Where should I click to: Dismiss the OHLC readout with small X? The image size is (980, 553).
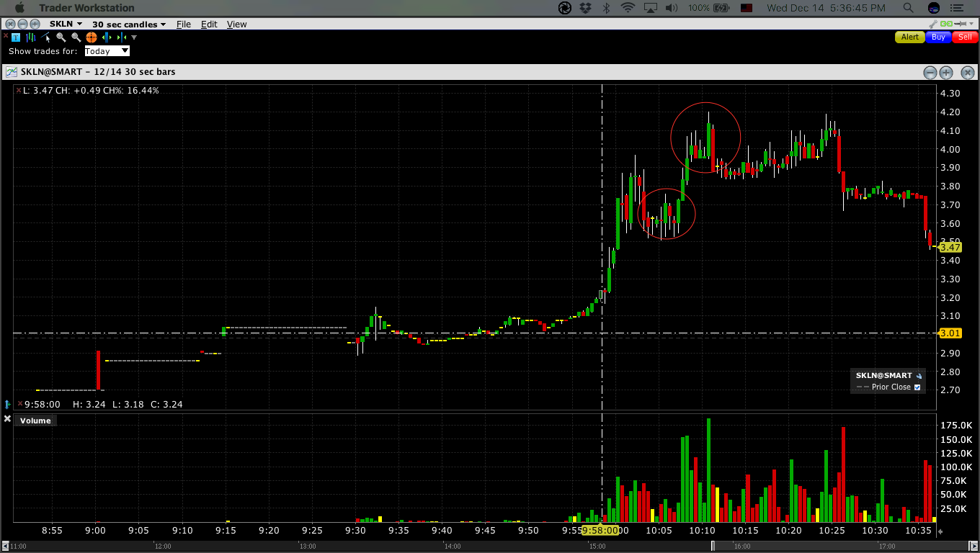coord(19,405)
